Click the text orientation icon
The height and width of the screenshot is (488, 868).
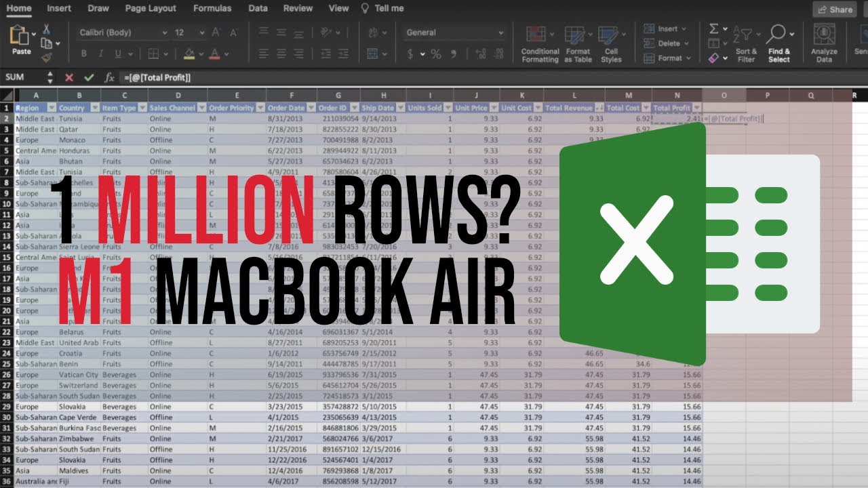(x=326, y=33)
